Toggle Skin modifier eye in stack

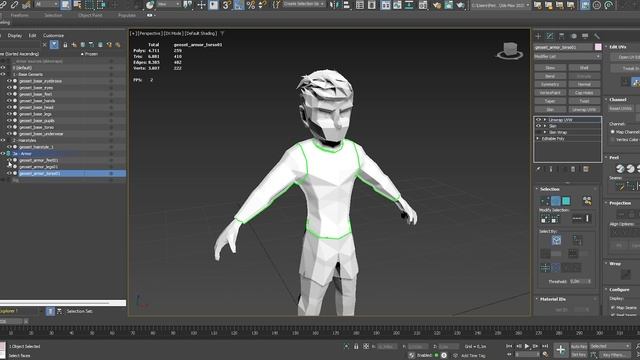pyautogui.click(x=538, y=126)
